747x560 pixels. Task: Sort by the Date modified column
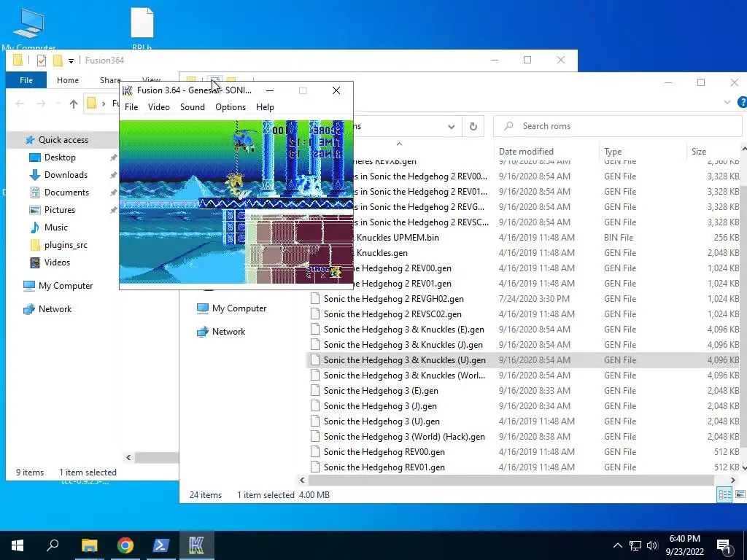526,152
